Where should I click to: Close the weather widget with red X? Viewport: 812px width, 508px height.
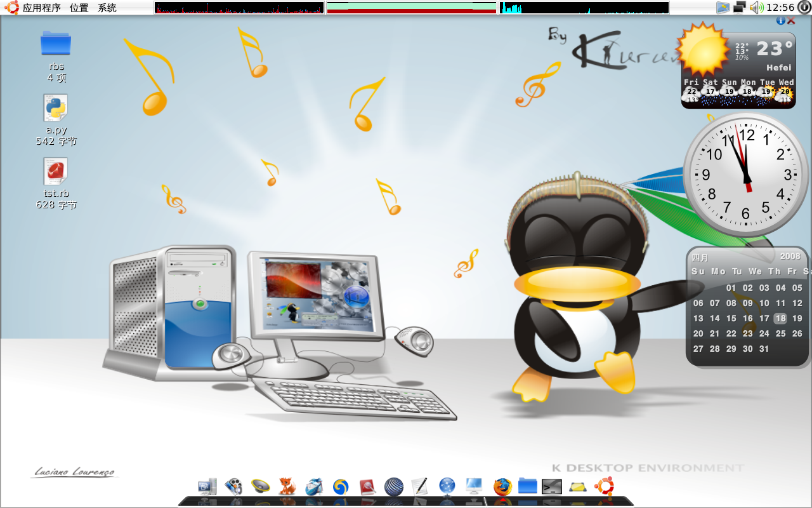point(791,21)
